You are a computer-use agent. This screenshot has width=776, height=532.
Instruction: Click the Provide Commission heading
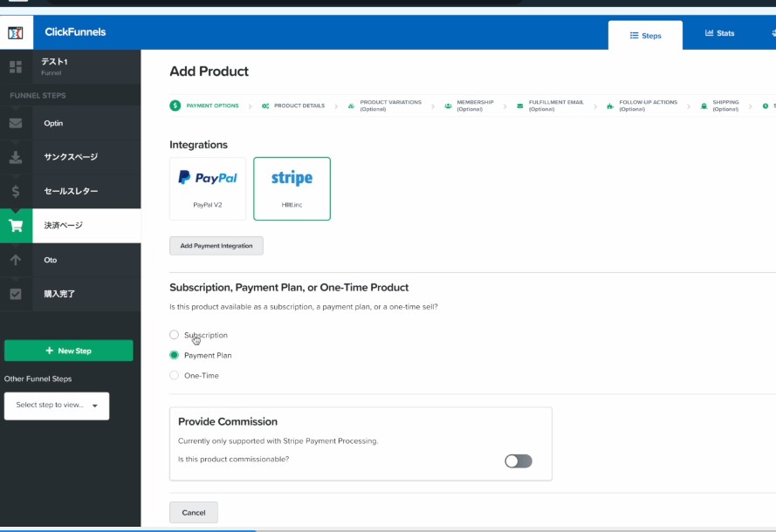pos(228,422)
